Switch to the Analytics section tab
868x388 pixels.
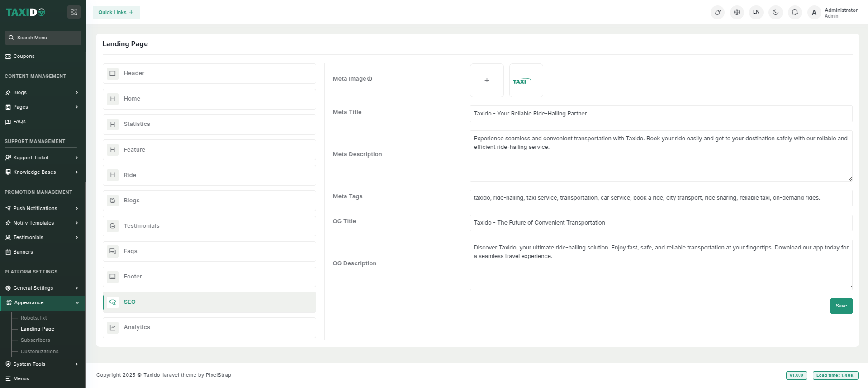pyautogui.click(x=209, y=327)
